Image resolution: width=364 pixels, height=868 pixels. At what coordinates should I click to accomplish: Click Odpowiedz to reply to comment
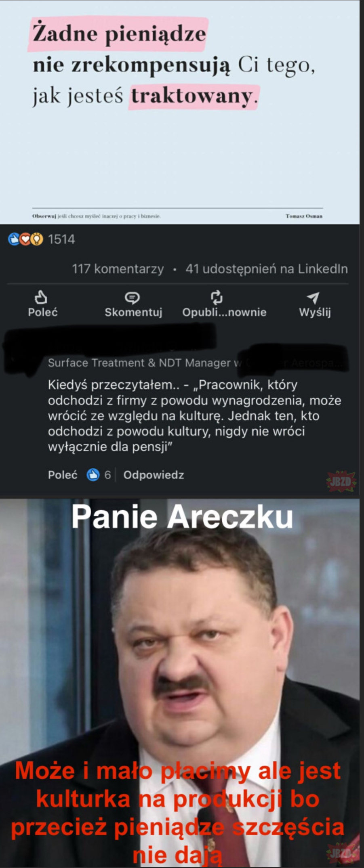click(x=154, y=475)
